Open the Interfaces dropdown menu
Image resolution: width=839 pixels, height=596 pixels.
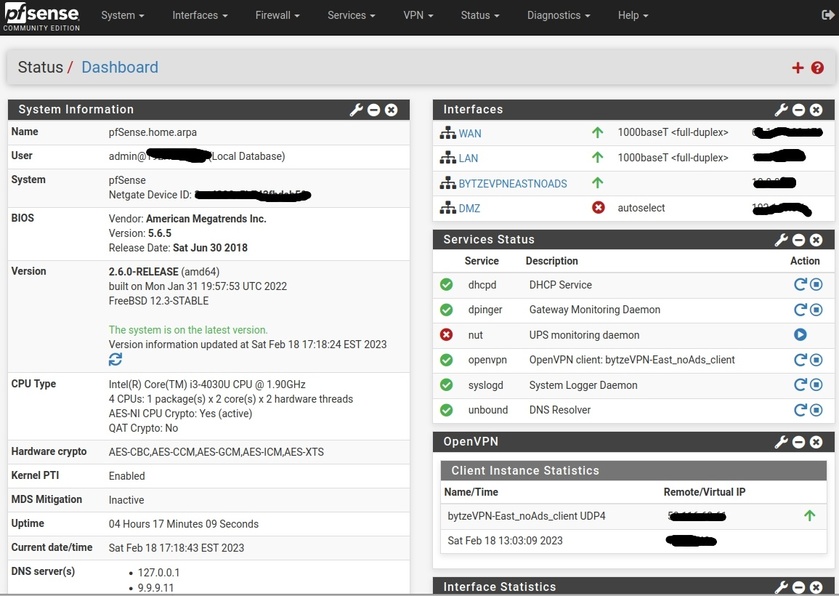tap(200, 16)
